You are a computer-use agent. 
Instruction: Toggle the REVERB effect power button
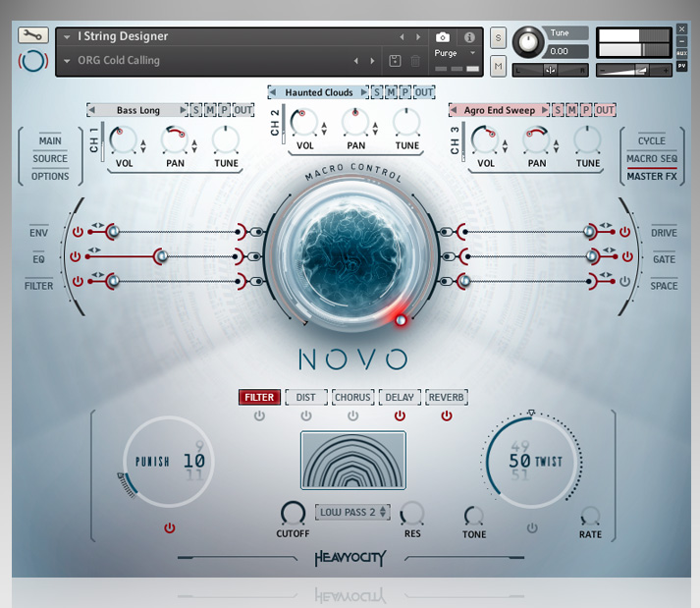447,415
